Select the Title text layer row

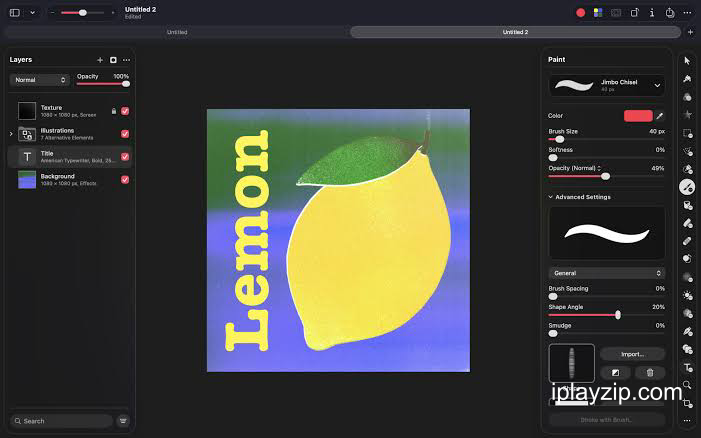tap(70, 157)
